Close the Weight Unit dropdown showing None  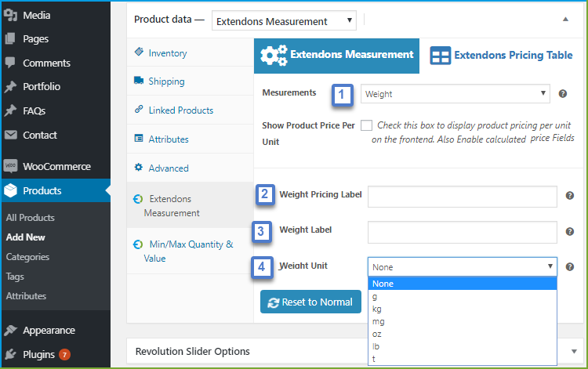[463, 266]
